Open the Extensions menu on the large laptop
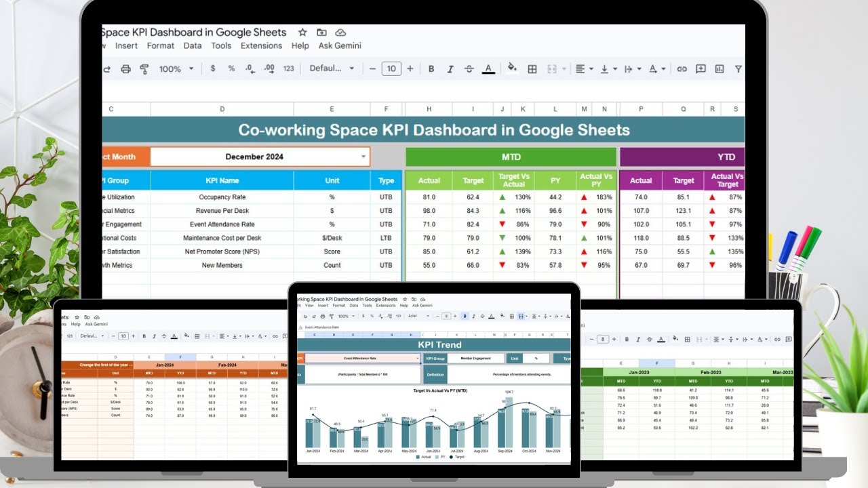Image resolution: width=868 pixels, height=488 pixels. (x=261, y=45)
